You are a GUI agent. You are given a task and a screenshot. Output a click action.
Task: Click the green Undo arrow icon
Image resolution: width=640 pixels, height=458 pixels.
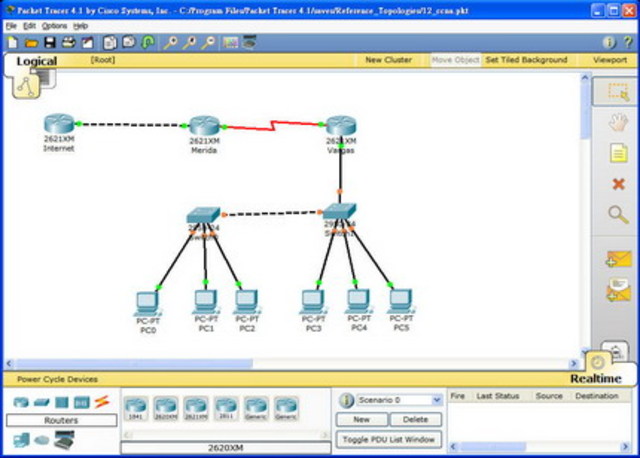[148, 42]
